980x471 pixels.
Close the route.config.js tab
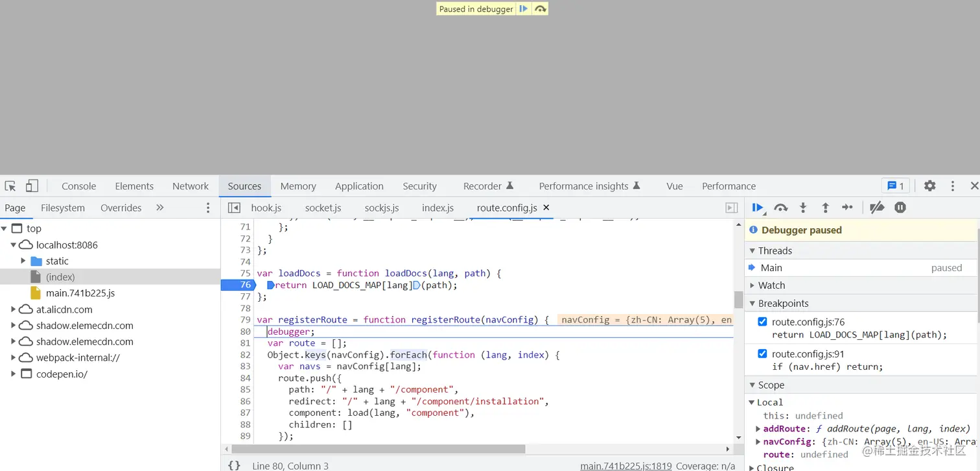[546, 208]
